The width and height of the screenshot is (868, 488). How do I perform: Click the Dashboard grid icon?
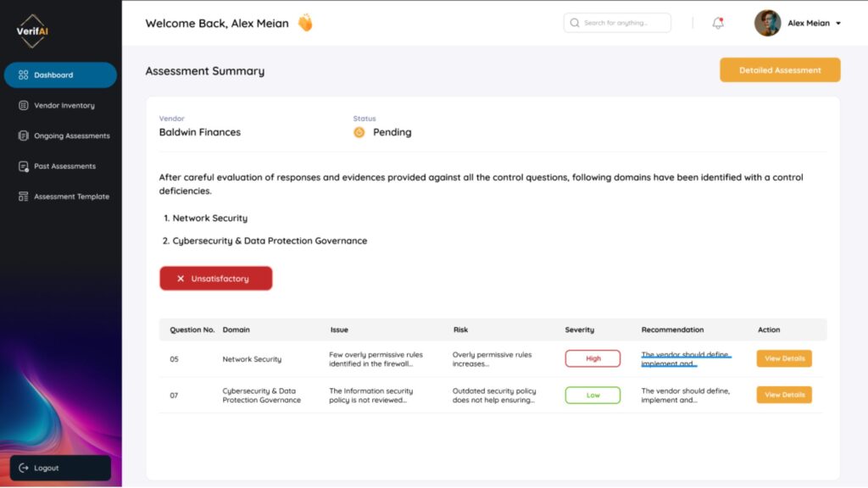pyautogui.click(x=23, y=75)
